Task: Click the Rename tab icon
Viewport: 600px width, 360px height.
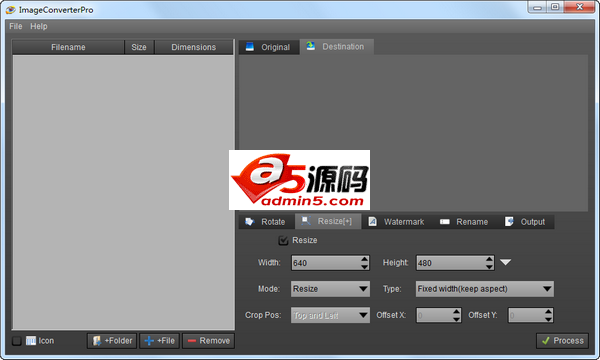Action: pyautogui.click(x=445, y=222)
